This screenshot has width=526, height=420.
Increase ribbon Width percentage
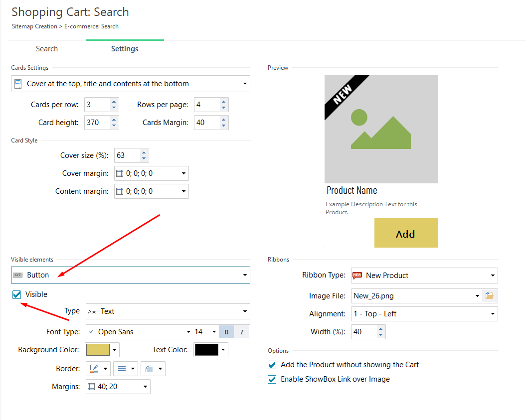click(380, 329)
